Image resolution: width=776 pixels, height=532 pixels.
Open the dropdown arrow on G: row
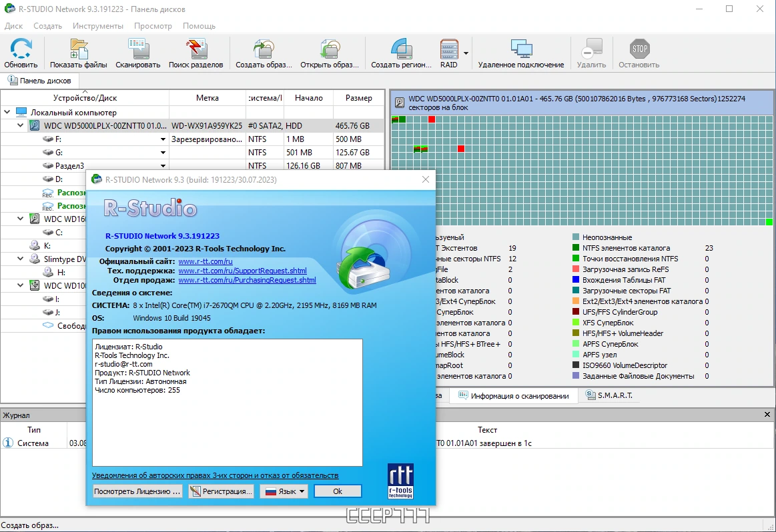pos(163,153)
